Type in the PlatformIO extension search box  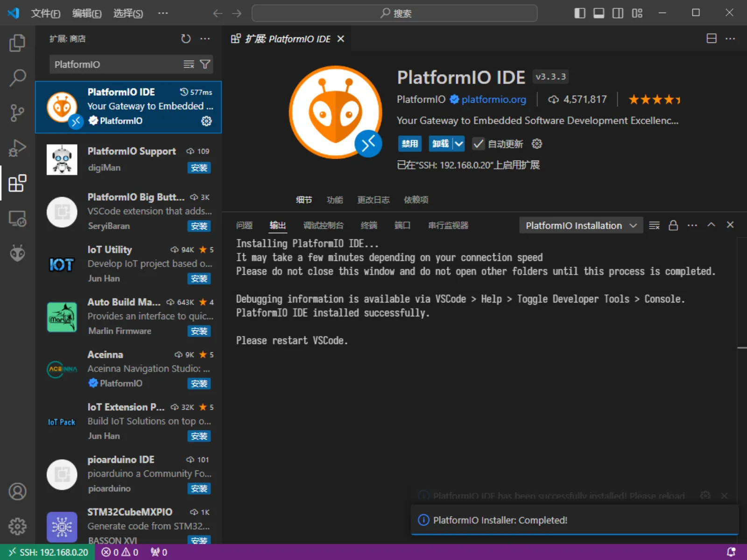(117, 64)
